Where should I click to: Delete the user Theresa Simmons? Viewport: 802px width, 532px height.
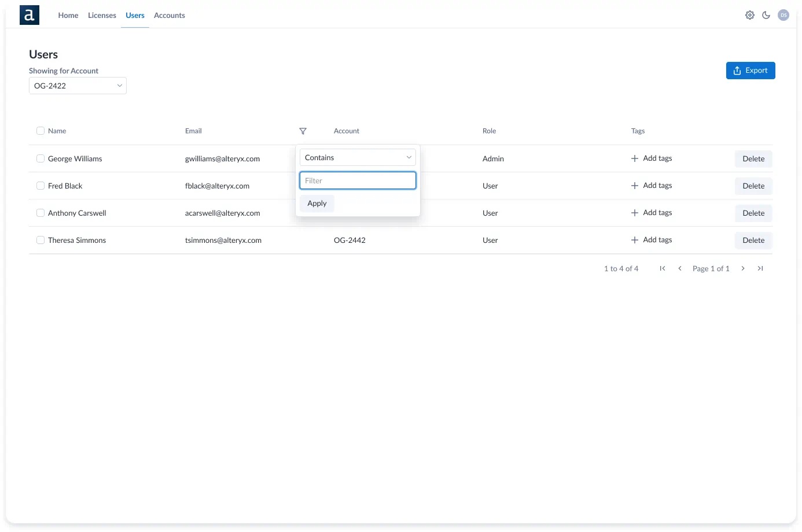pyautogui.click(x=753, y=240)
